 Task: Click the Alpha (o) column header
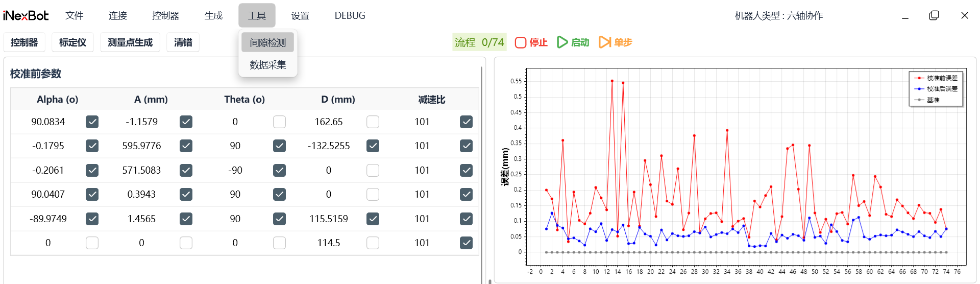57,99
